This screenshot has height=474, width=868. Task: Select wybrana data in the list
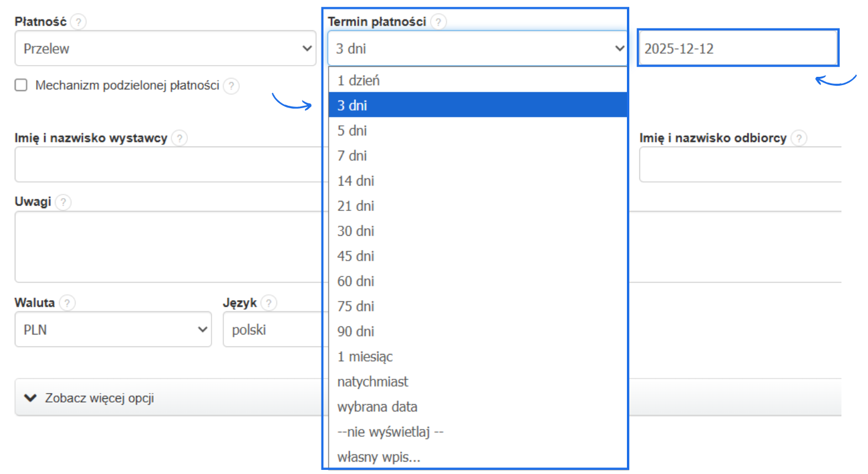[378, 407]
